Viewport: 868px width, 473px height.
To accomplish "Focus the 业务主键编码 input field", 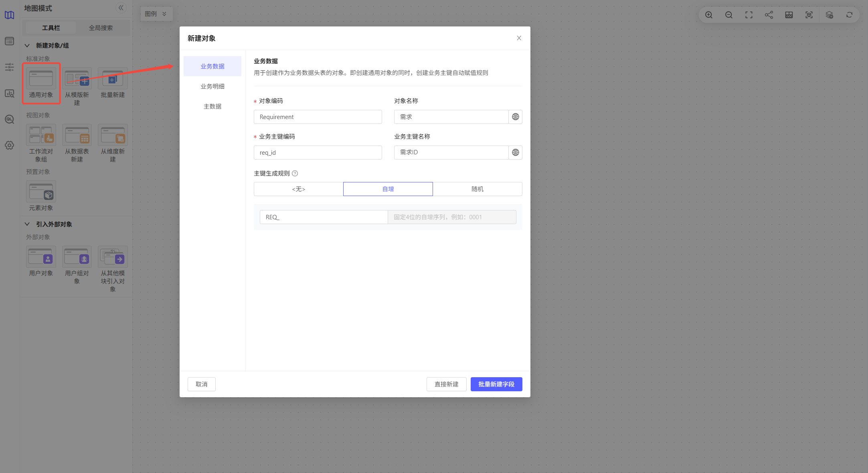I will (x=318, y=153).
